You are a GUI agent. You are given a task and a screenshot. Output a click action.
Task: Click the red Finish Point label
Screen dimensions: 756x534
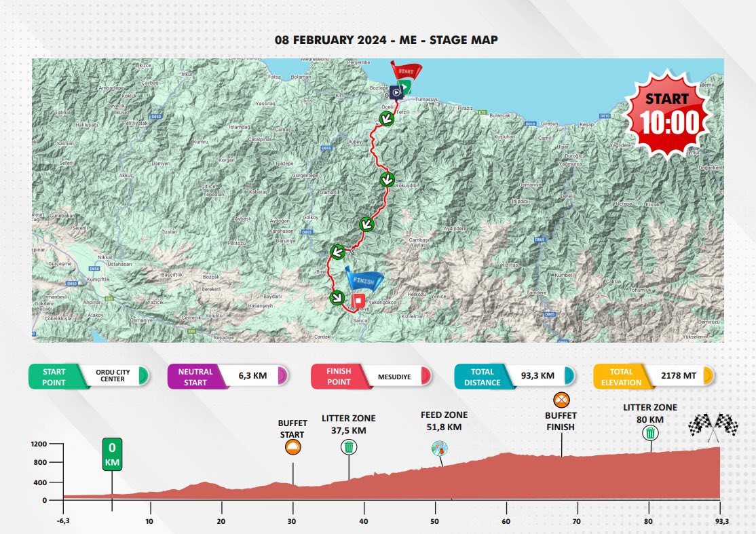pyautogui.click(x=339, y=377)
